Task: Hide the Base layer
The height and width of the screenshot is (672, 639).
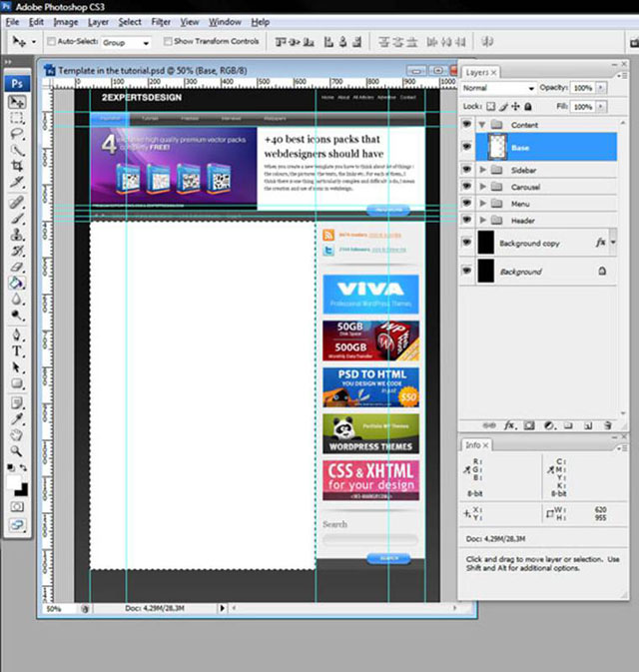Action: tap(466, 147)
